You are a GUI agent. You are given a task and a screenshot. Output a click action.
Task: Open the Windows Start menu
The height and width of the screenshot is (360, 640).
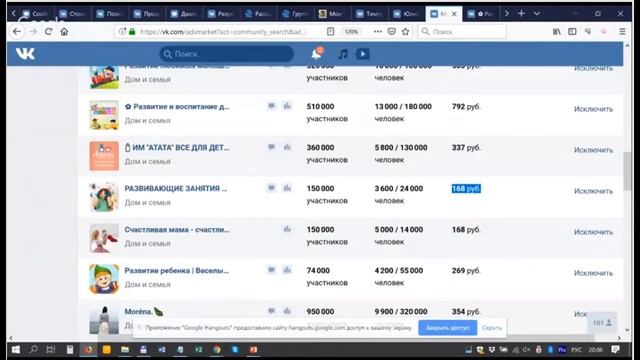(x=16, y=350)
